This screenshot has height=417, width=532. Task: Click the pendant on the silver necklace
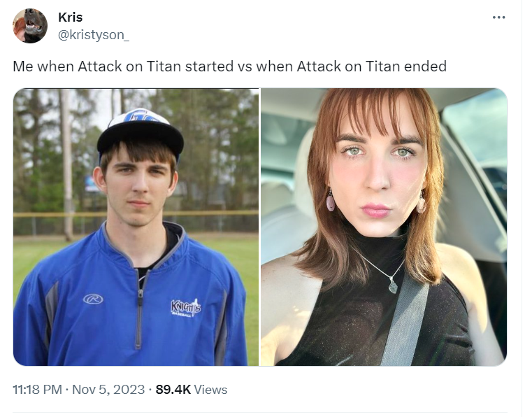393,286
